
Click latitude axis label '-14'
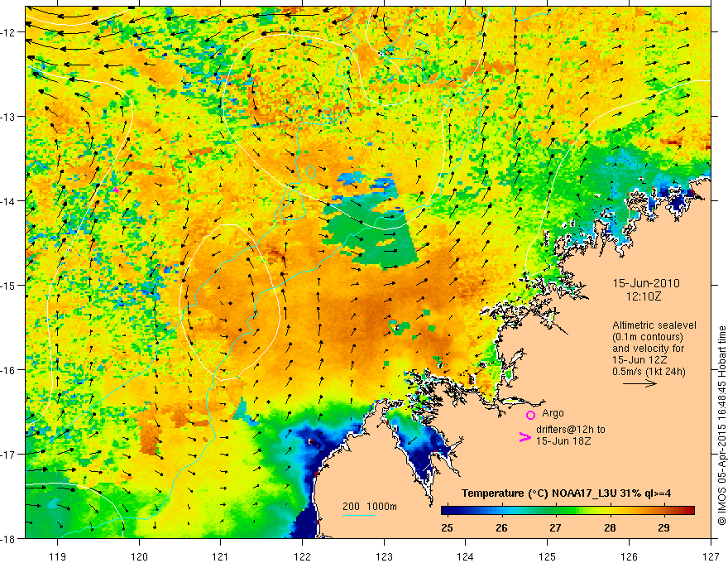tap(9, 201)
